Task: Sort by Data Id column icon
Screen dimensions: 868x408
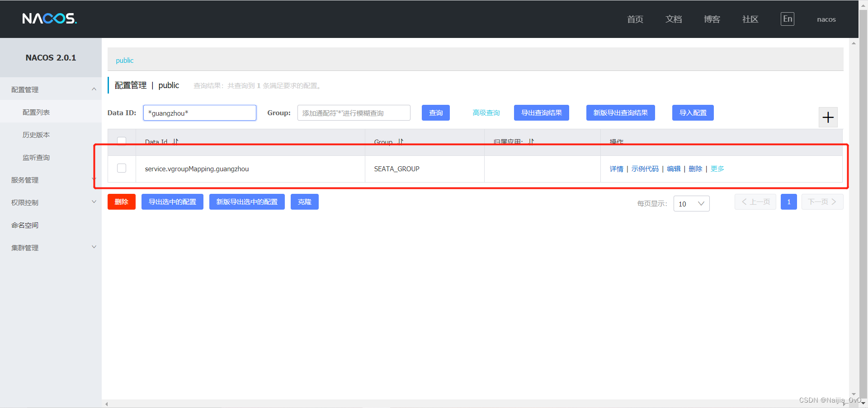Action: point(176,141)
